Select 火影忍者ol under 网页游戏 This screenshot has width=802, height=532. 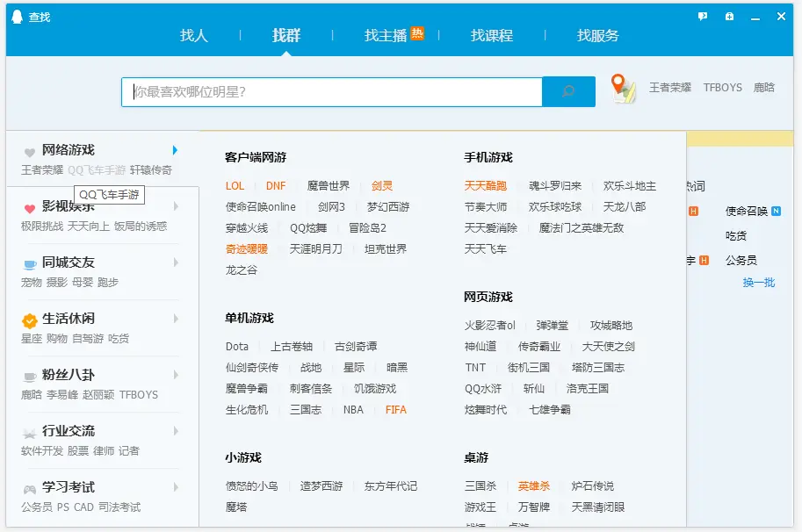[490, 326]
